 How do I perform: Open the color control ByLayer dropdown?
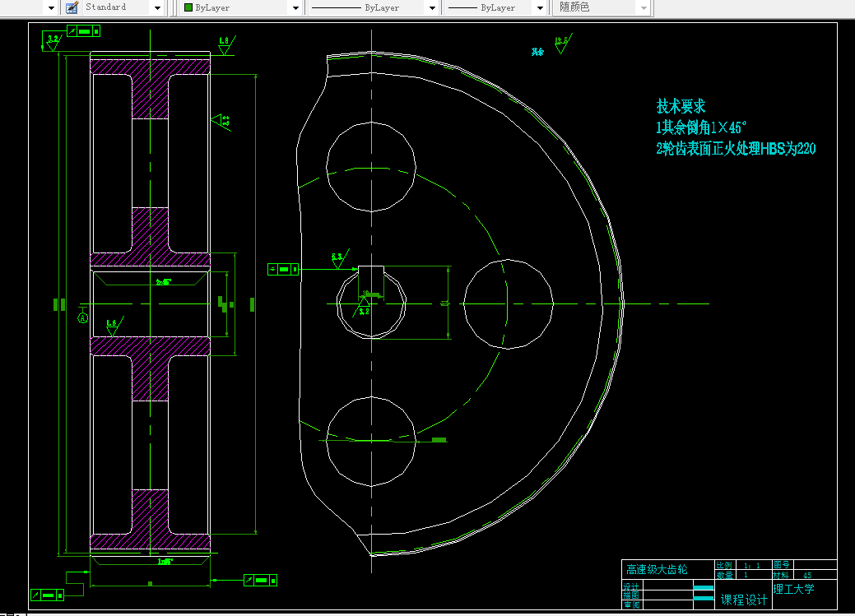242,7
